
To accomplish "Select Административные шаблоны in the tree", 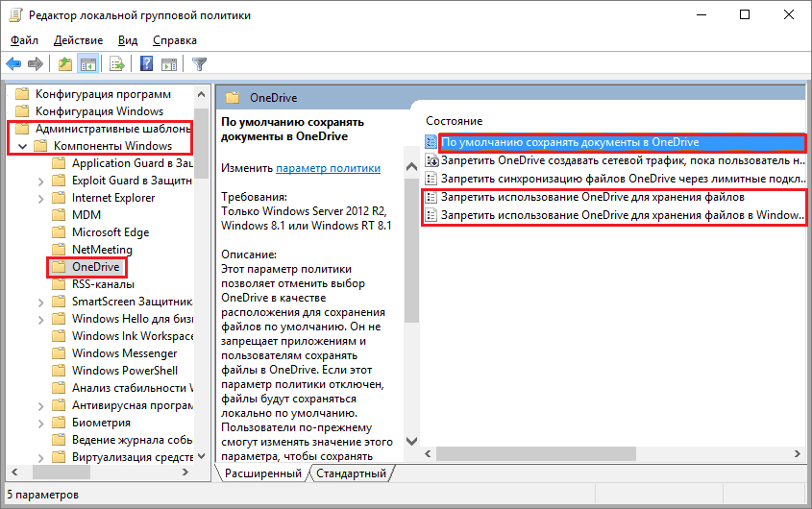I will click(112, 129).
